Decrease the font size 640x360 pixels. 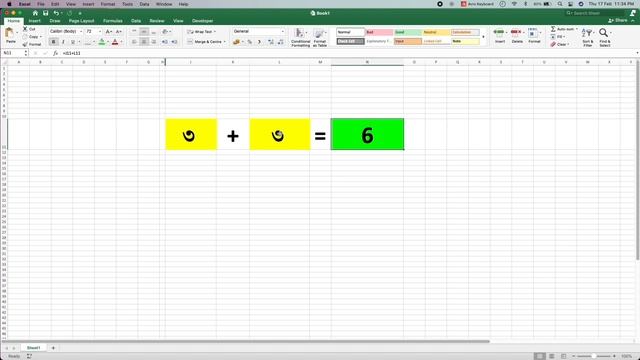click(x=118, y=31)
